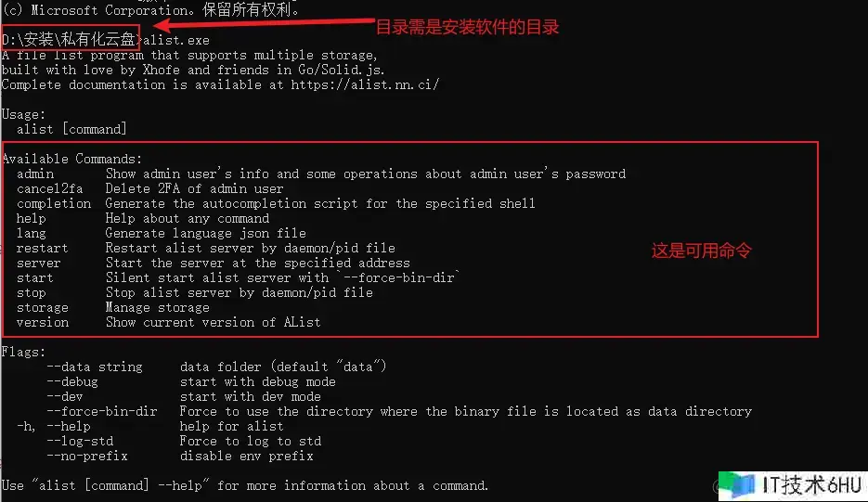Click the red arrow pointing at the directory

tap(260, 27)
